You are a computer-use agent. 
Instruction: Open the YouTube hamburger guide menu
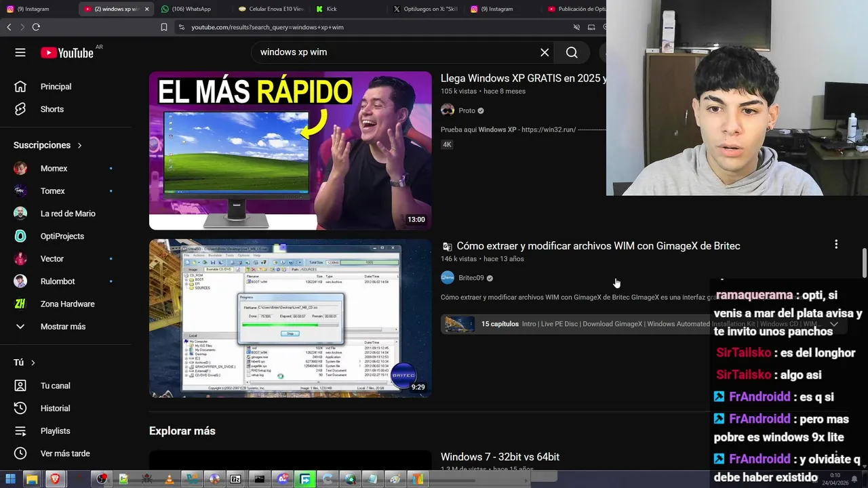[20, 52]
